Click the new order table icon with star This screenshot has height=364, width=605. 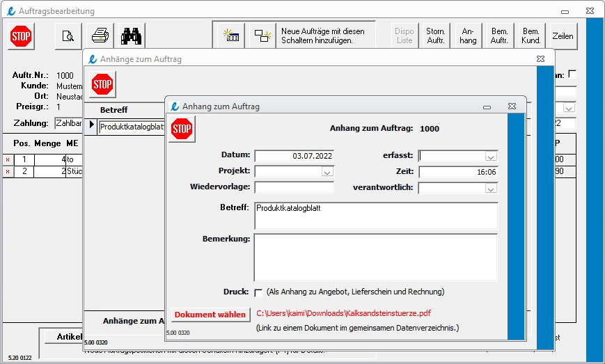pos(230,35)
